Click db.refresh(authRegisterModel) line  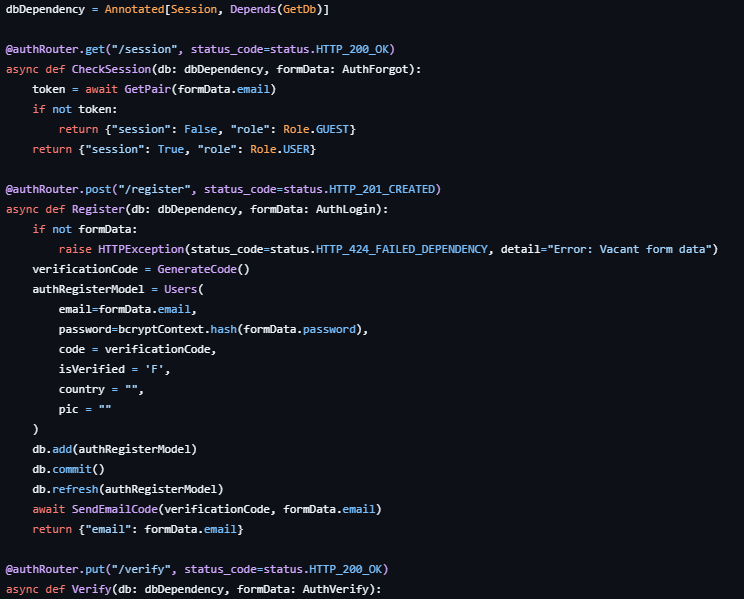click(128, 489)
